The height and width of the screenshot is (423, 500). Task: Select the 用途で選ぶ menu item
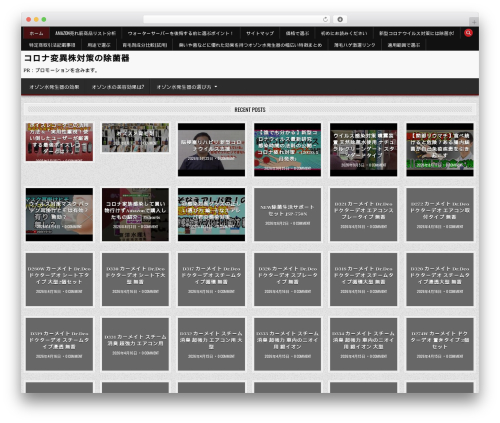coord(99,45)
